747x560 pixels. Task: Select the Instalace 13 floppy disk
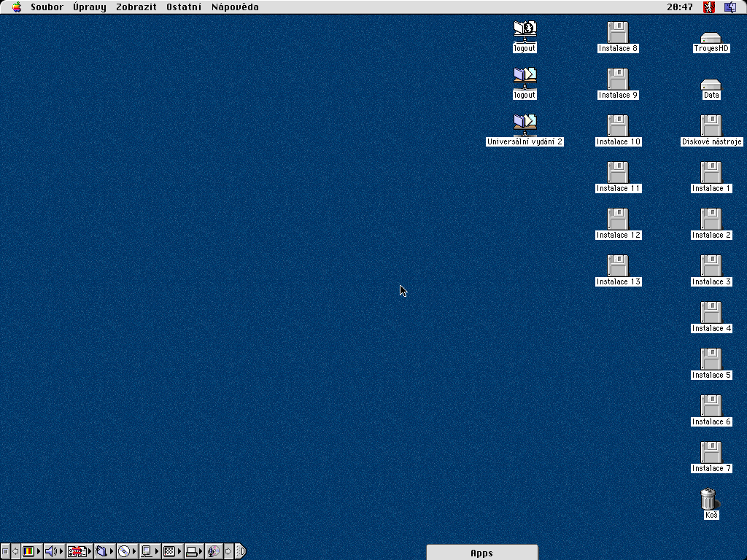[x=618, y=266]
